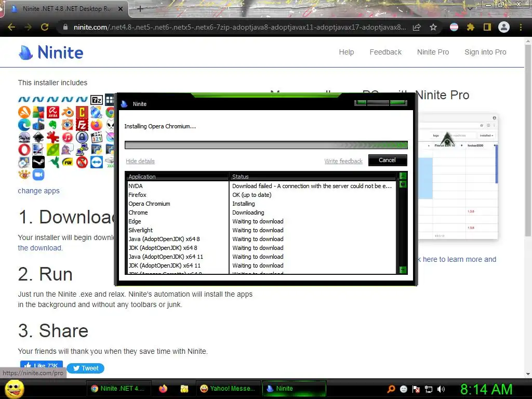Click the Application column header
Image resolution: width=532 pixels, height=399 pixels.
click(x=177, y=177)
